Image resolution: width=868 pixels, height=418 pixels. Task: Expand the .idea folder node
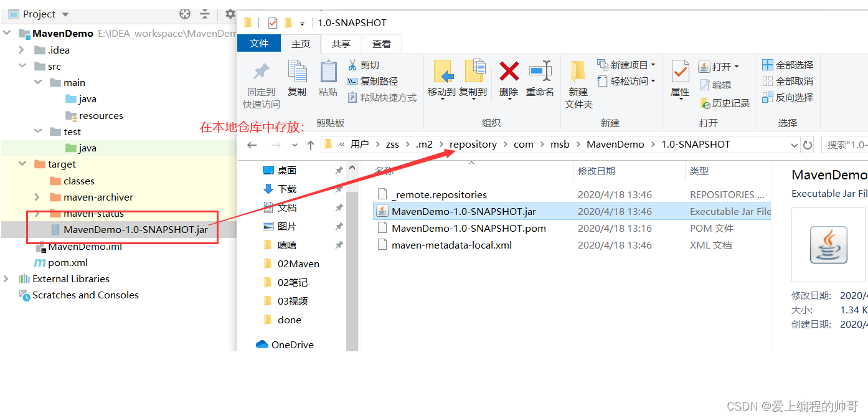pos(22,50)
